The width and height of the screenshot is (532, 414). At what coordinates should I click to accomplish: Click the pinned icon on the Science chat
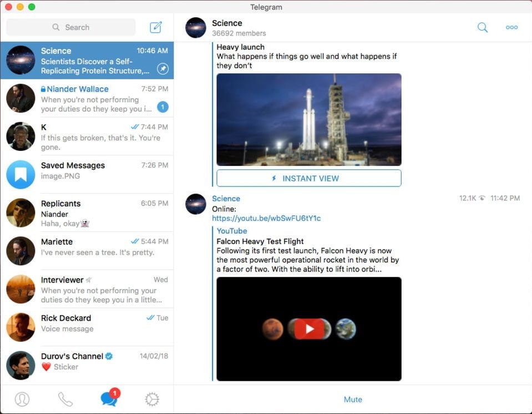[x=163, y=69]
